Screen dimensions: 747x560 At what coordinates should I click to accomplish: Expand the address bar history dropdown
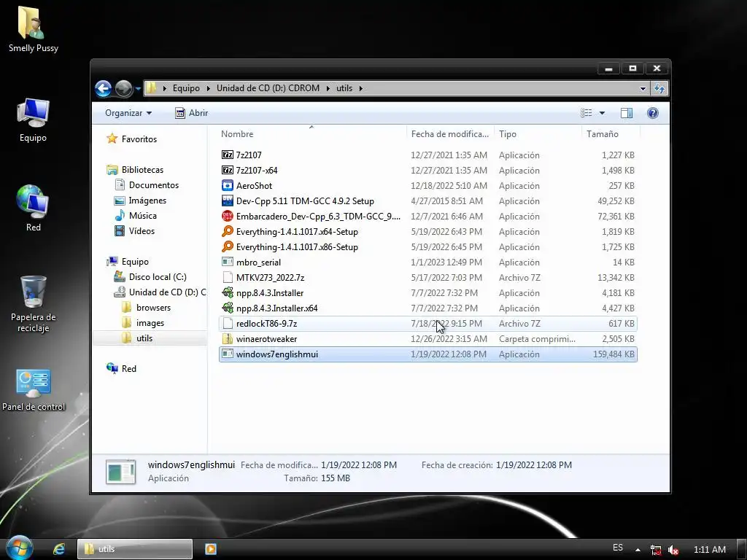click(x=643, y=88)
